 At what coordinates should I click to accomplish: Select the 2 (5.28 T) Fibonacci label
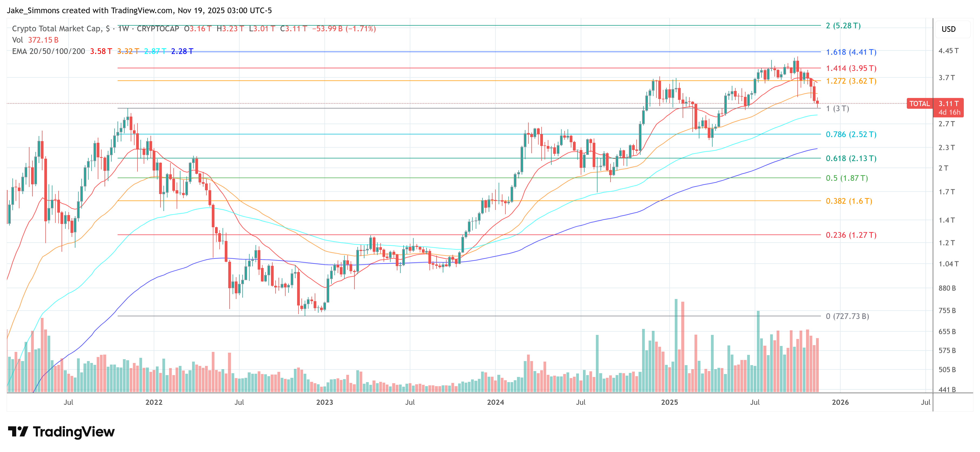pos(843,26)
